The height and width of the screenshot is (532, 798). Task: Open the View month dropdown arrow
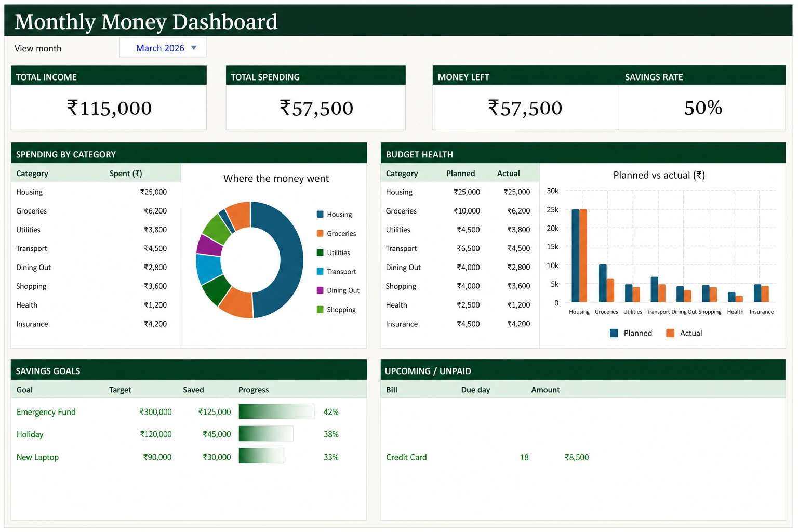[x=194, y=48]
